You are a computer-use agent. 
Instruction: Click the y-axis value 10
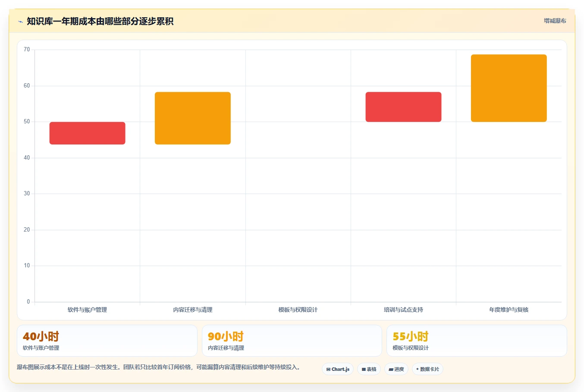coord(27,266)
